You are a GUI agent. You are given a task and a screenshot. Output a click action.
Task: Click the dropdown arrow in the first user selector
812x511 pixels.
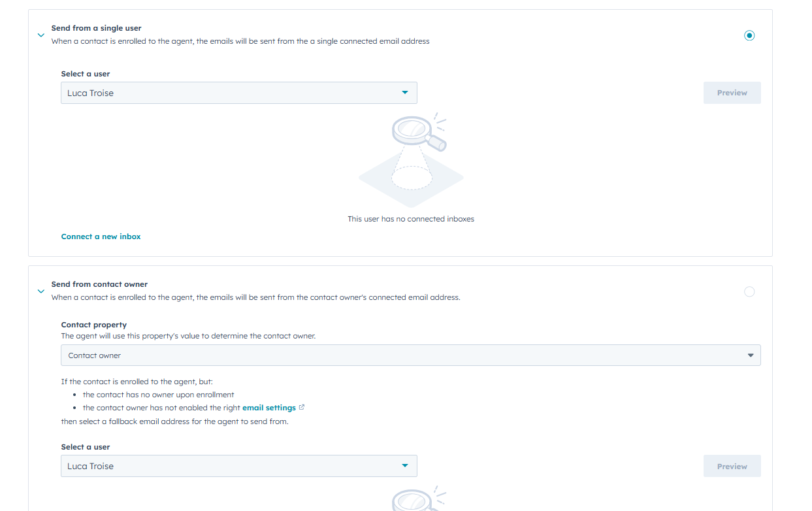[x=404, y=92]
